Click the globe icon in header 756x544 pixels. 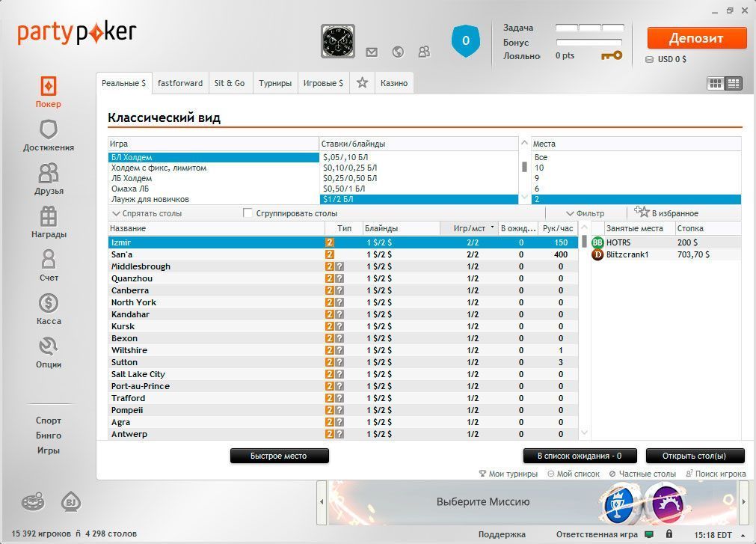pyautogui.click(x=398, y=52)
